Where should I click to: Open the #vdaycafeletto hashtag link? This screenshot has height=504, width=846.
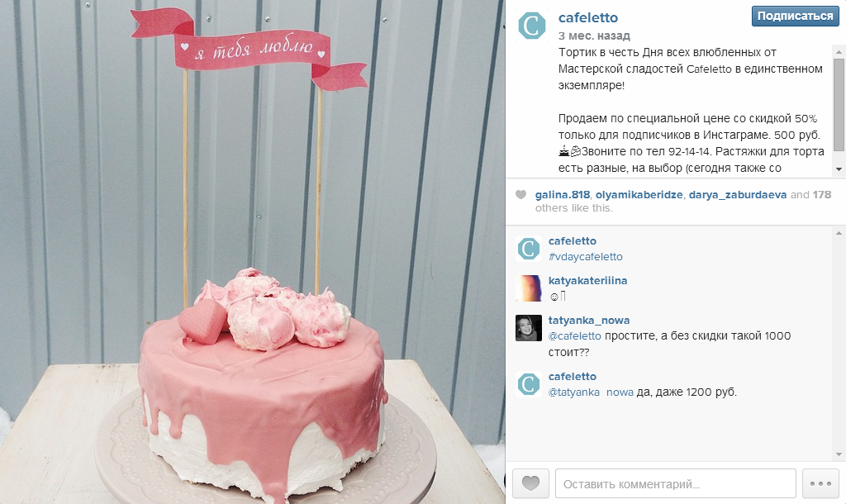[586, 257]
